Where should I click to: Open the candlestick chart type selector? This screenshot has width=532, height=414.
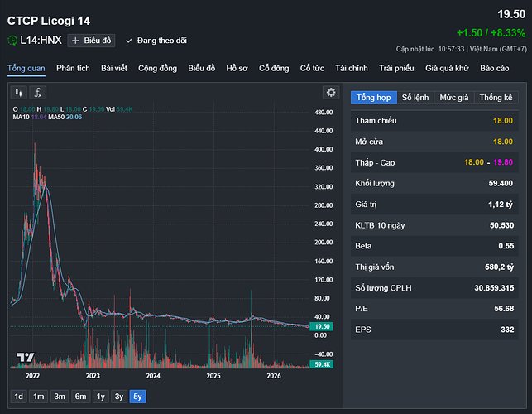point(19,93)
